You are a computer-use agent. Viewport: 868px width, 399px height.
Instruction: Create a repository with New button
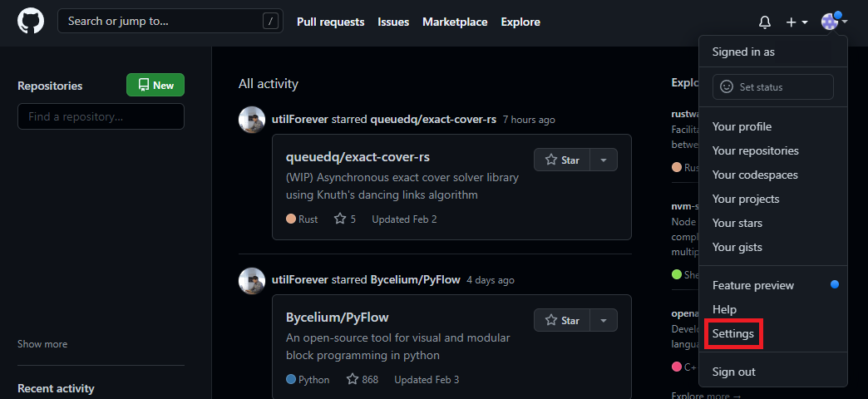(155, 86)
